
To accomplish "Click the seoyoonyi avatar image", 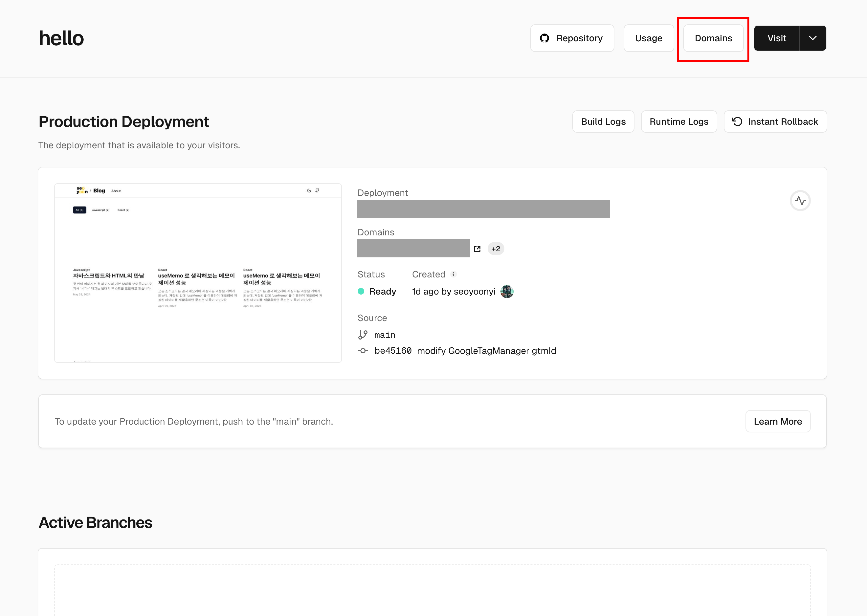I will pos(507,291).
